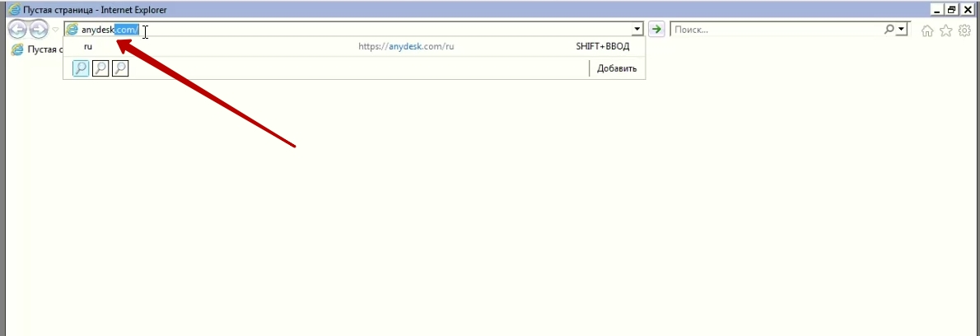
Task: Close the Internet Explorer window
Action: (x=968, y=10)
